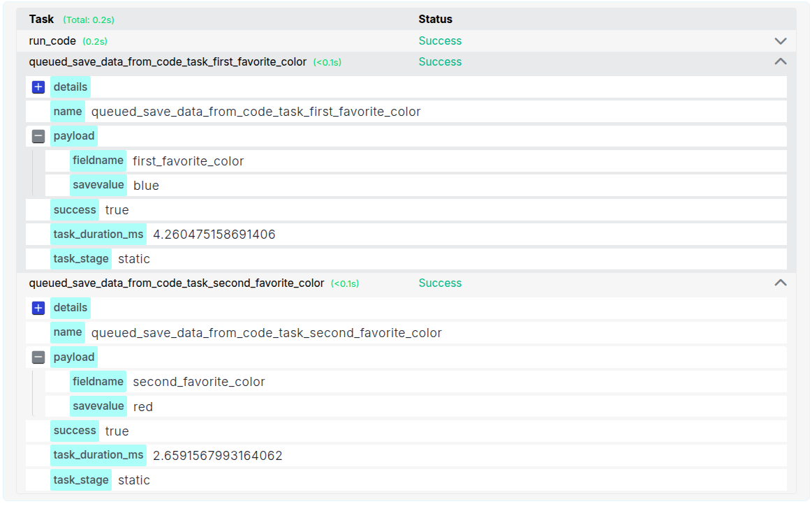
Task: Click the second task's details label
Action: click(71, 308)
